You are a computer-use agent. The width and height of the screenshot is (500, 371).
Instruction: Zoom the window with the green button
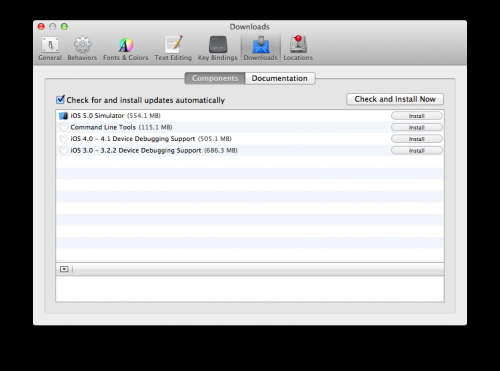64,27
